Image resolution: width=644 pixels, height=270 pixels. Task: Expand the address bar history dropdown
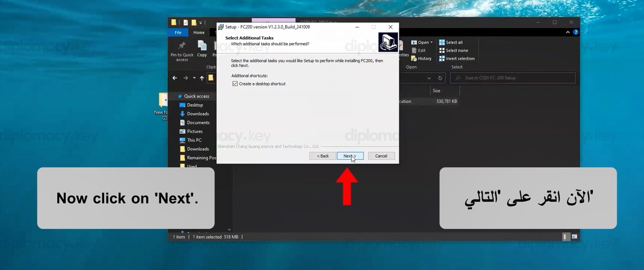coord(429,78)
